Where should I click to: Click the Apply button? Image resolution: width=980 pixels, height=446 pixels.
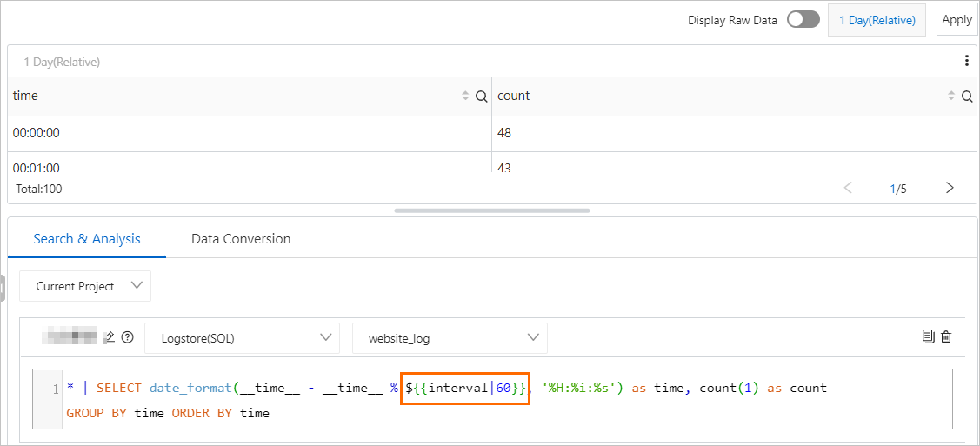point(957,19)
